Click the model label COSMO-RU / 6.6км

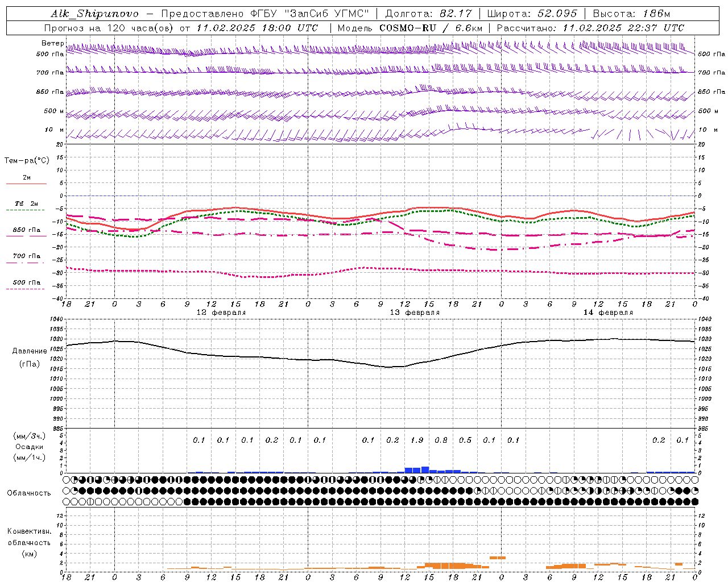pos(431,28)
